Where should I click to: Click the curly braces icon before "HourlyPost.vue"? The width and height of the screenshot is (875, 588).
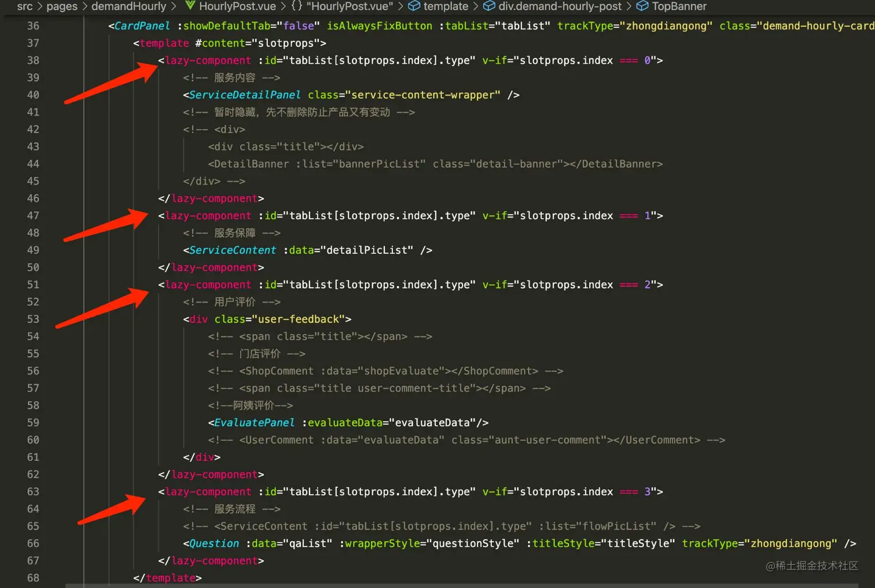(x=296, y=6)
